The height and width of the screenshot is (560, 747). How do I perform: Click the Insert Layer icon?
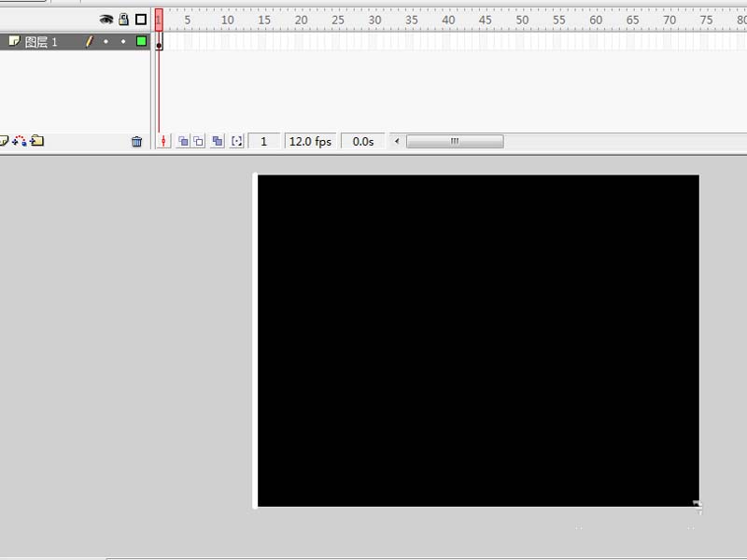pos(4,141)
